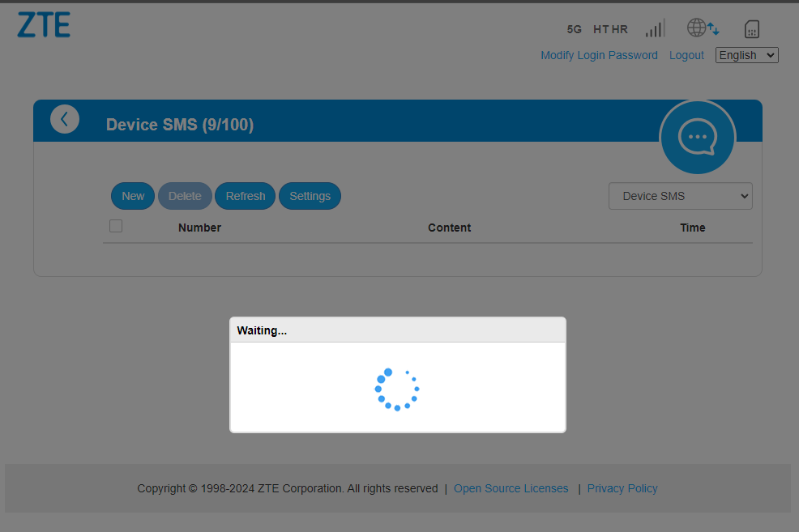Open the English language dropdown
The height and width of the screenshot is (532, 799).
point(746,55)
